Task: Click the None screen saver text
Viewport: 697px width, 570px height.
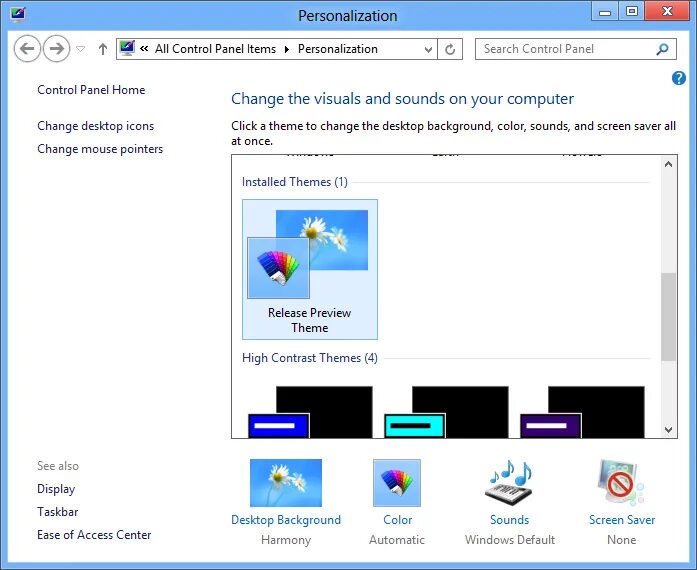Action: point(621,540)
